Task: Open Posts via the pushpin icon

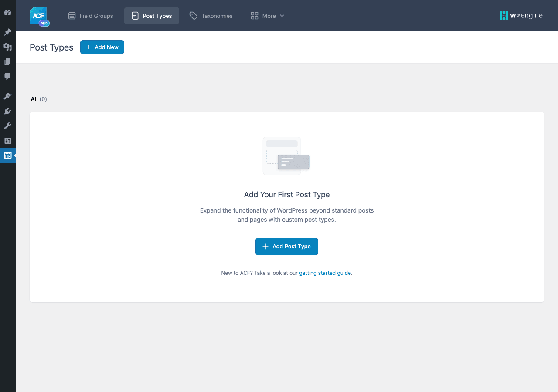Action: [x=7, y=32]
